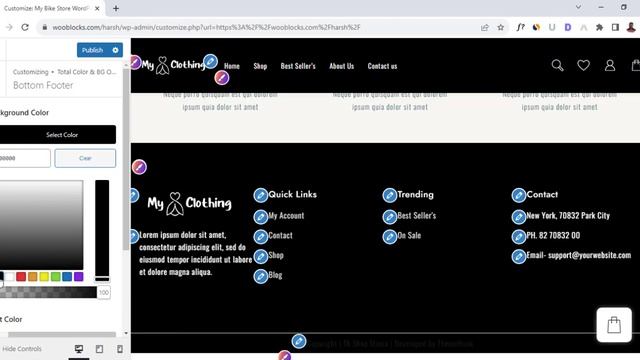Screen dimensions: 640x360
Task: Pick the green color swatch
Action: click(x=56, y=277)
